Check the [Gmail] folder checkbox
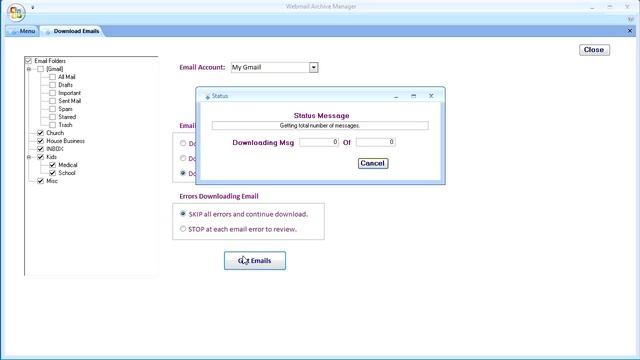 (x=40, y=69)
